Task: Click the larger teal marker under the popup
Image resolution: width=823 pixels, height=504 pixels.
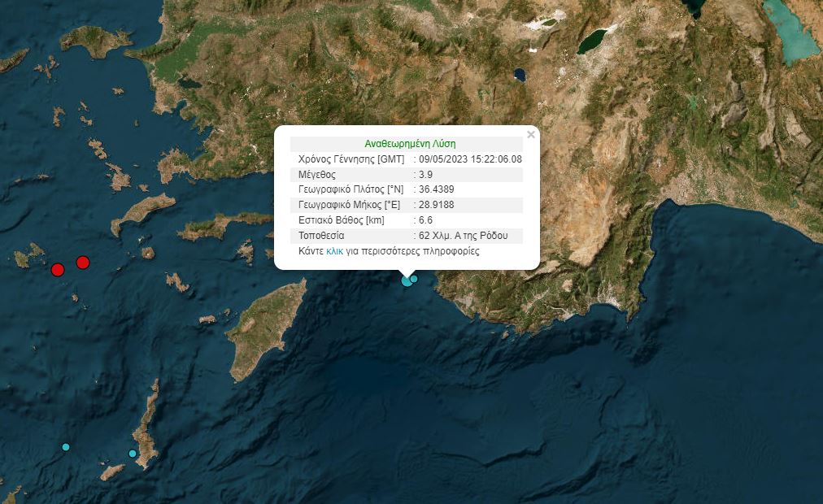Action: click(407, 281)
